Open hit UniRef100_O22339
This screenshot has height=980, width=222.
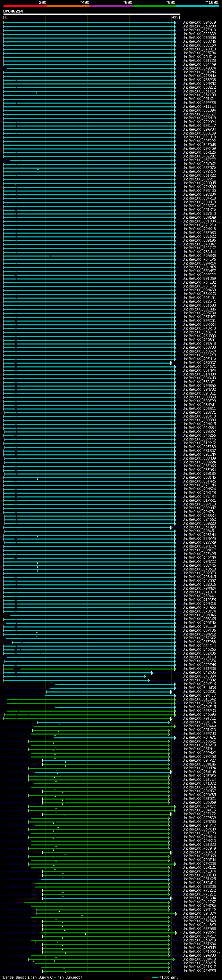pos(199,34)
